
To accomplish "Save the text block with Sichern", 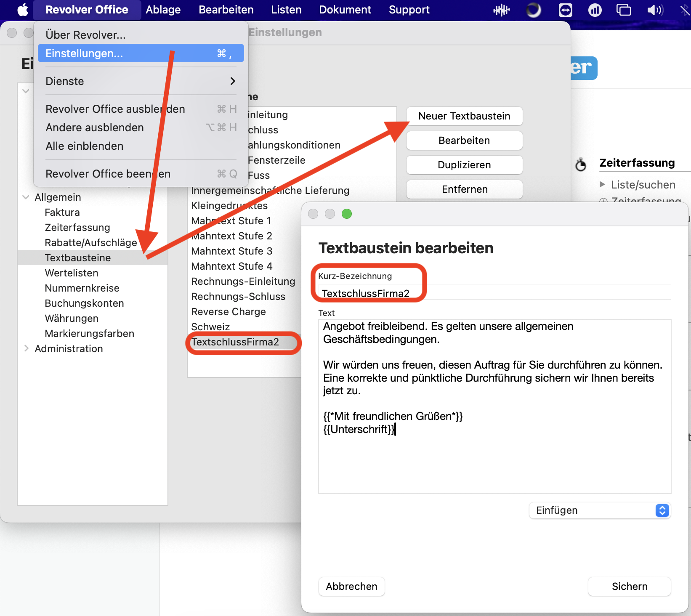I will pos(629,587).
